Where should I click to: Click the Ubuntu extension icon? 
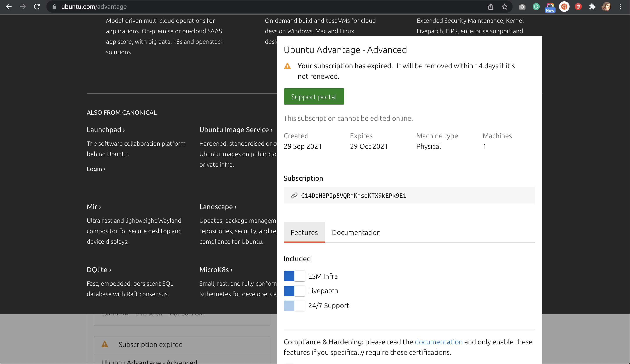[564, 7]
